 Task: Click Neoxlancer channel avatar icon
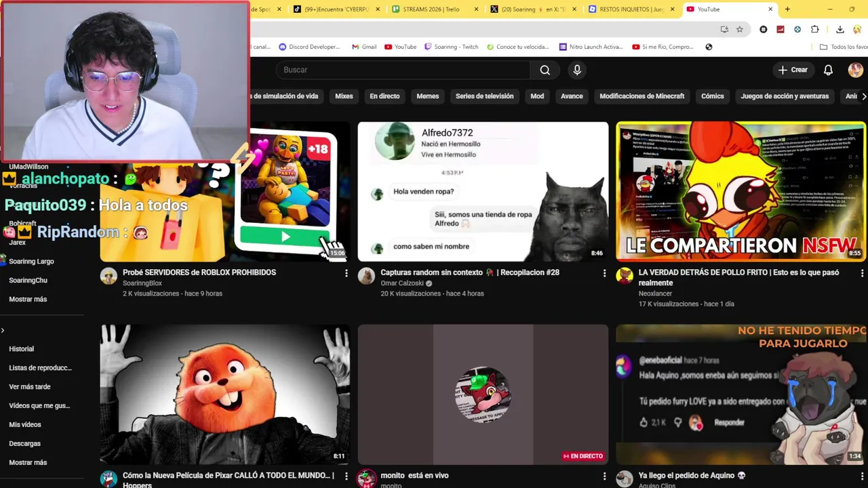625,276
